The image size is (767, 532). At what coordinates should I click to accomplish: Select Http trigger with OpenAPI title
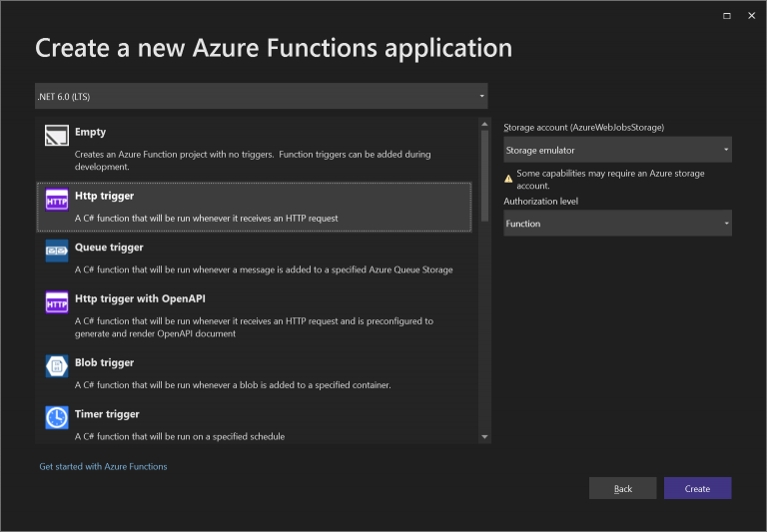click(x=140, y=298)
